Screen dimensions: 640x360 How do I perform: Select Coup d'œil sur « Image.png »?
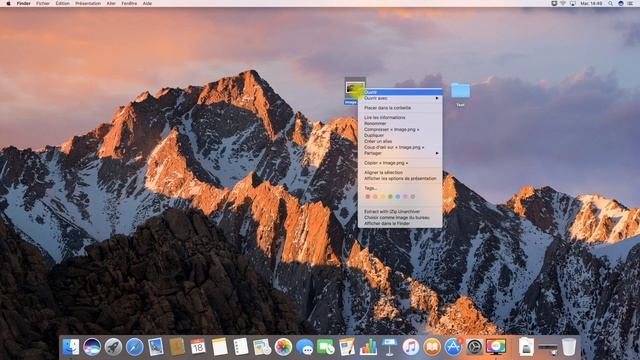(x=400, y=147)
